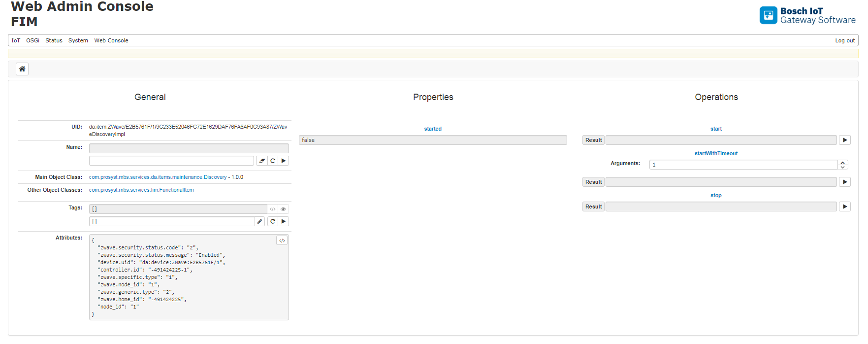
Task: Toggle raw code view for Tags
Action: coord(273,209)
